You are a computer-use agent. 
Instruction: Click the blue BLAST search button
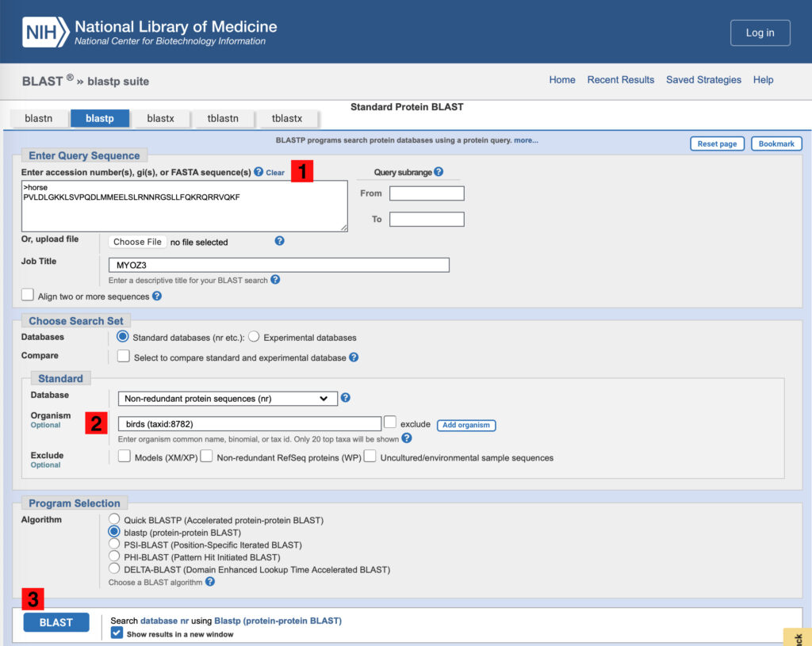tap(56, 622)
